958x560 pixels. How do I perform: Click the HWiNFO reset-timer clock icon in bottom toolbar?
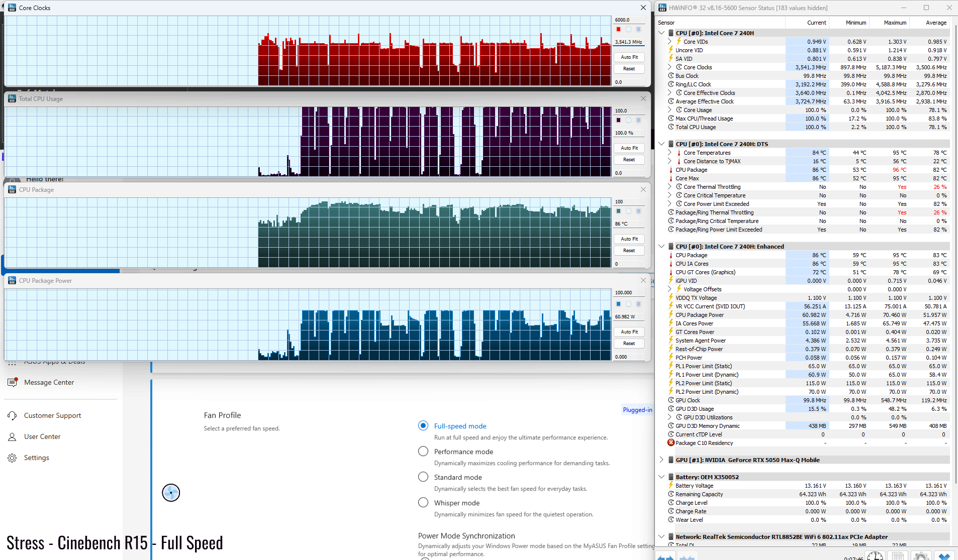tap(875, 556)
